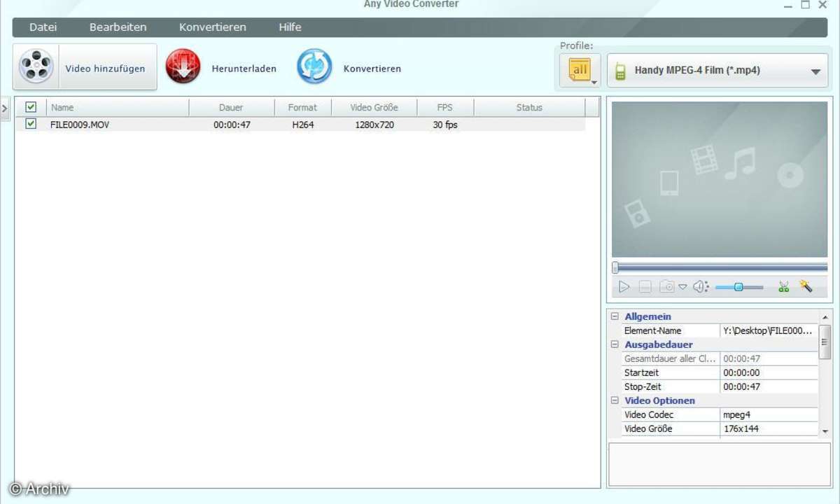This screenshot has width=840, height=504.
Task: Select the FILE0009.MOV file name
Action: 80,125
